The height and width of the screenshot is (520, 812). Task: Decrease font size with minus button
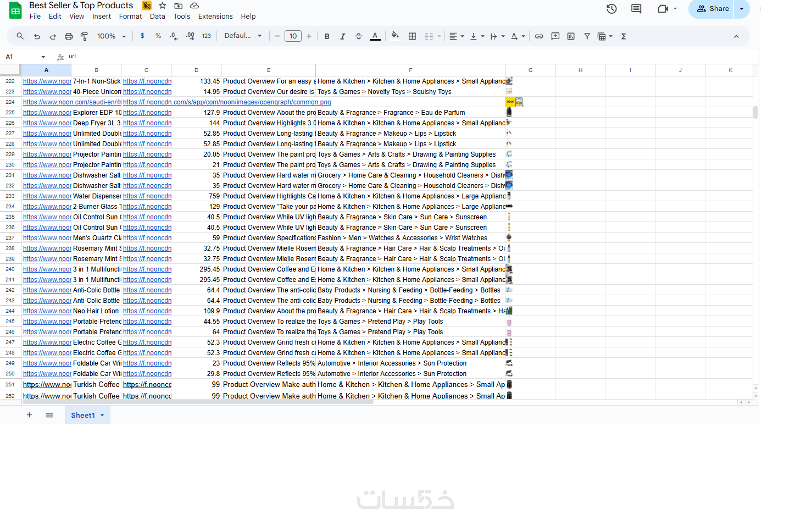coord(277,36)
